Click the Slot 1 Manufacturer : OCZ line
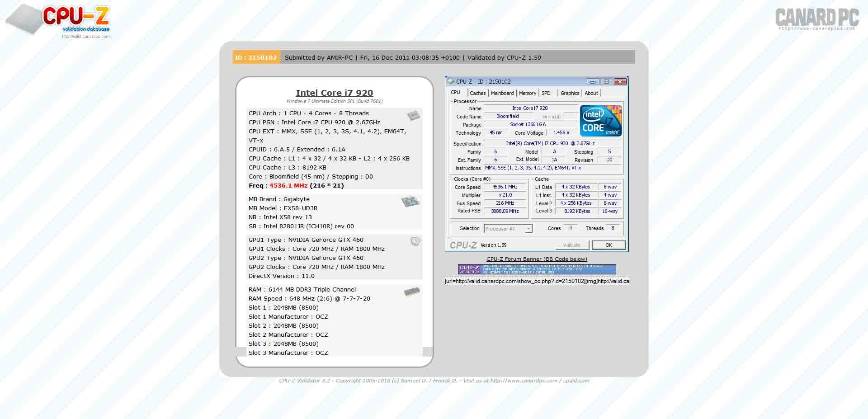The image size is (868, 419). (288, 316)
